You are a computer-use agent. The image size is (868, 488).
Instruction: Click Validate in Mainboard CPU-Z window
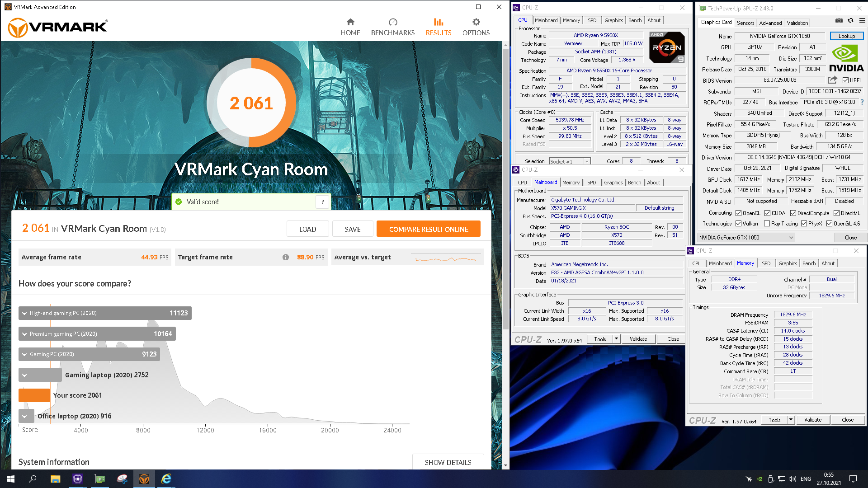tap(638, 339)
